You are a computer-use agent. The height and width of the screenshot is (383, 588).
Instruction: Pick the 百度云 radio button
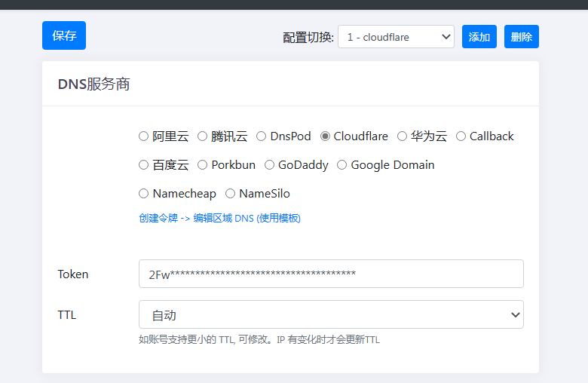tap(144, 165)
